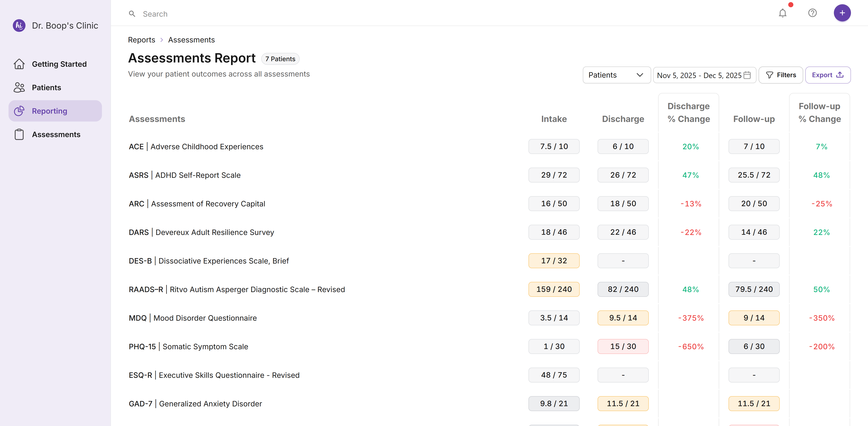Click the search magnifier icon
This screenshot has width=868, height=426.
[132, 14]
